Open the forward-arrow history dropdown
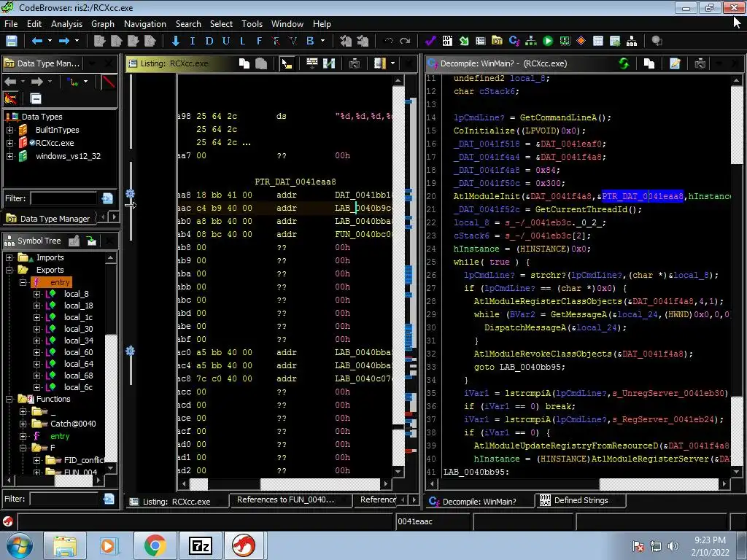This screenshot has height=560, width=747. click(x=77, y=41)
